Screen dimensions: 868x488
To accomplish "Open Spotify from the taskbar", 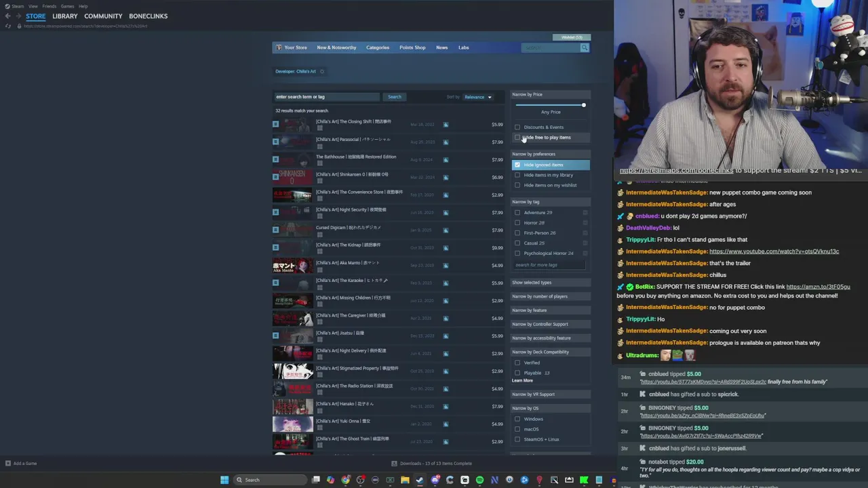I will click(x=479, y=480).
